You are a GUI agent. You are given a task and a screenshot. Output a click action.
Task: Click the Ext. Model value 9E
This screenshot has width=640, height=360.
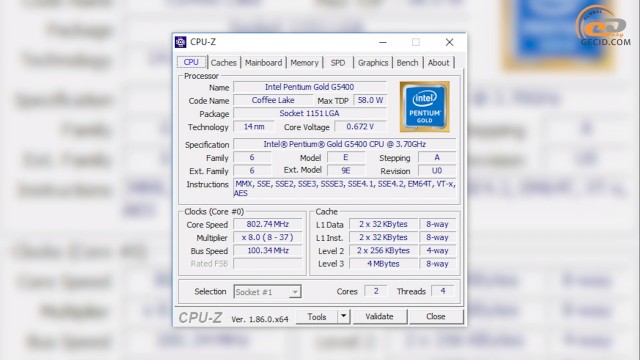tap(346, 171)
